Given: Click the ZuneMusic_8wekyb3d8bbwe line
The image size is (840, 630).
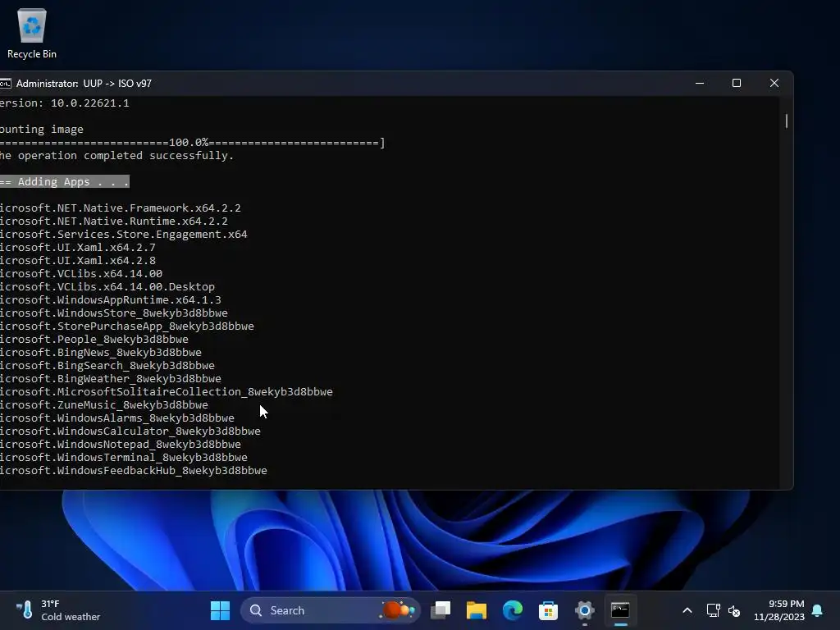Looking at the screenshot, I should click(x=104, y=405).
